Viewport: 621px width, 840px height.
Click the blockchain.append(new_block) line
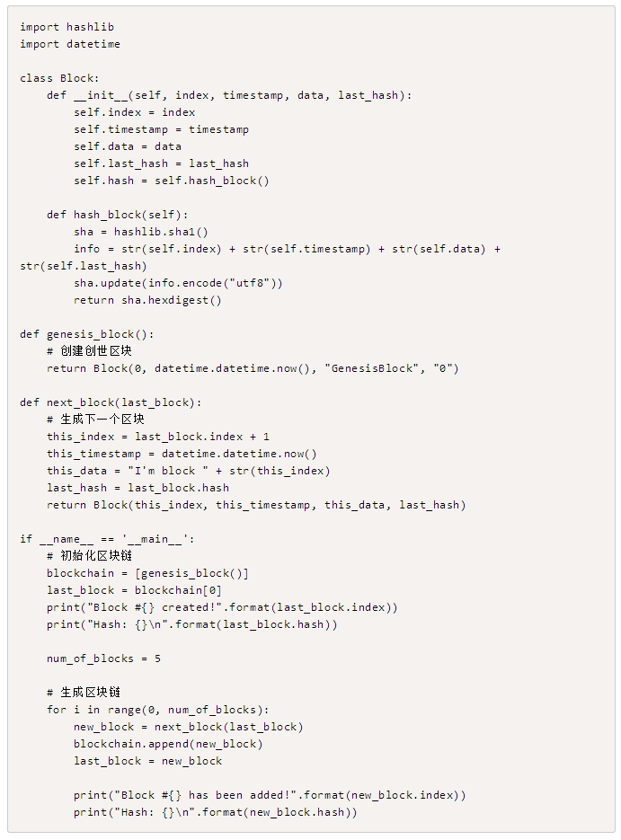click(x=168, y=744)
